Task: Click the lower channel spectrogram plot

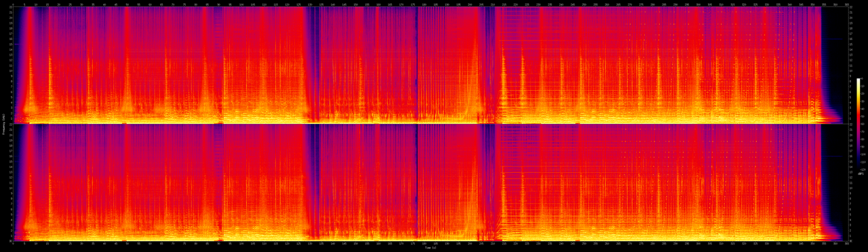Action: pyautogui.click(x=430, y=183)
